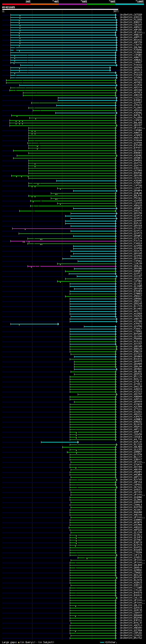Open hit UniRef100_B3H4P2
Screen dimensions: 146x644
pos(131,100)
